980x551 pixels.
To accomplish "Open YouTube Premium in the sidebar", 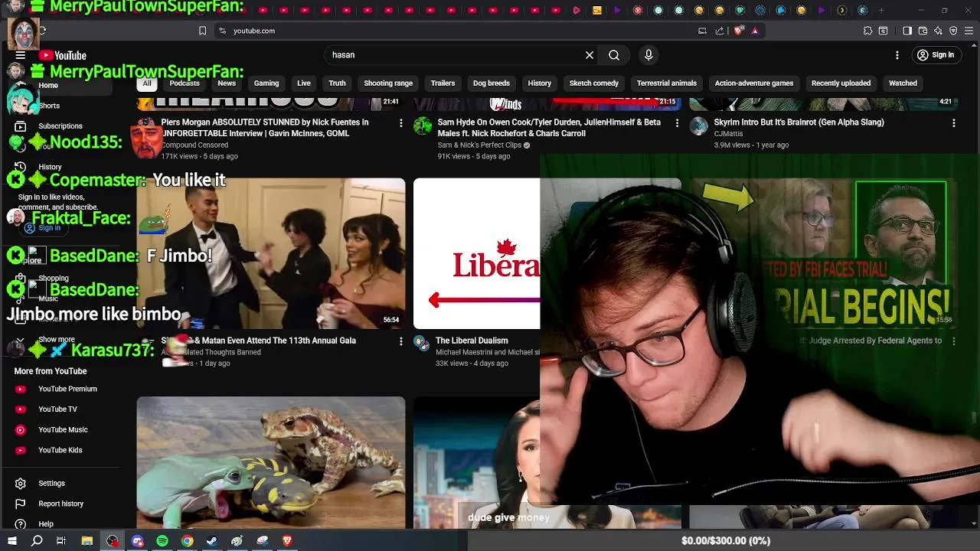I will (x=67, y=389).
